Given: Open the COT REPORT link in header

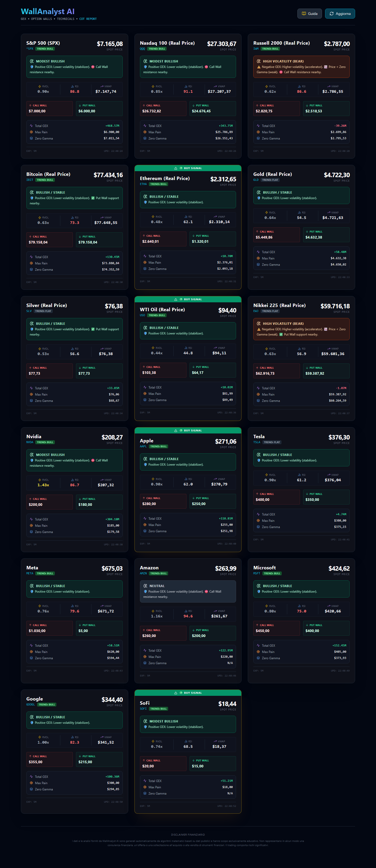Looking at the screenshot, I should pos(88,19).
